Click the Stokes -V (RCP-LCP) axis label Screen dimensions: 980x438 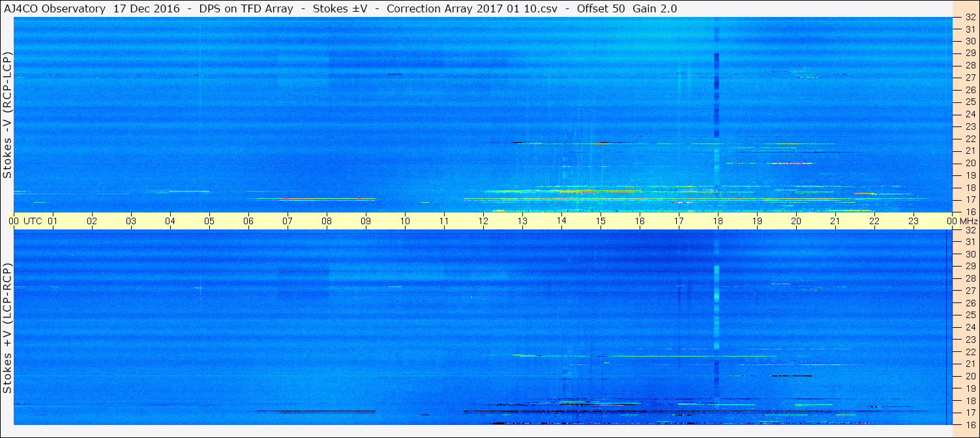click(x=8, y=115)
